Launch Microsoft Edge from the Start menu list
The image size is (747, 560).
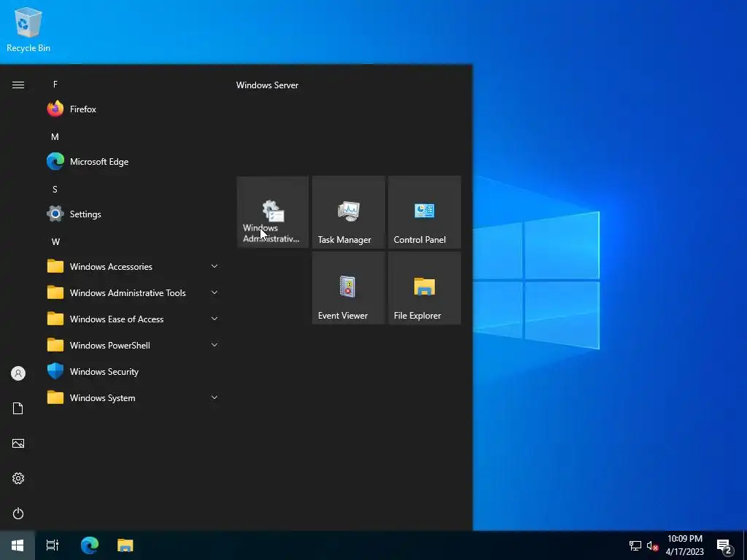[x=133, y=161]
